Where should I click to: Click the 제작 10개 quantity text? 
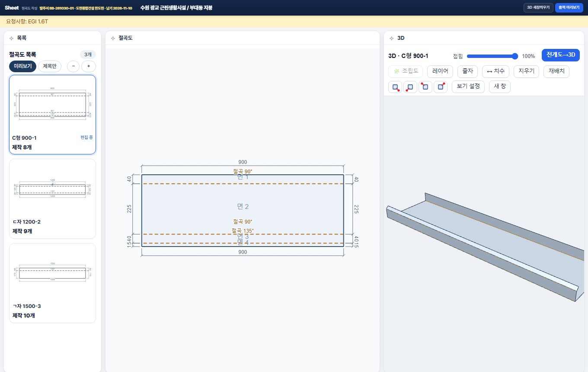tap(24, 315)
